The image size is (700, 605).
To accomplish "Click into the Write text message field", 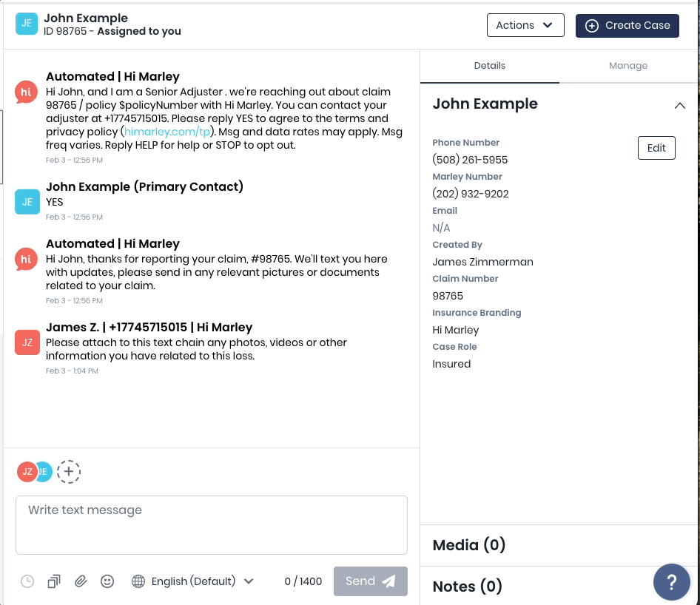I will tap(211, 524).
